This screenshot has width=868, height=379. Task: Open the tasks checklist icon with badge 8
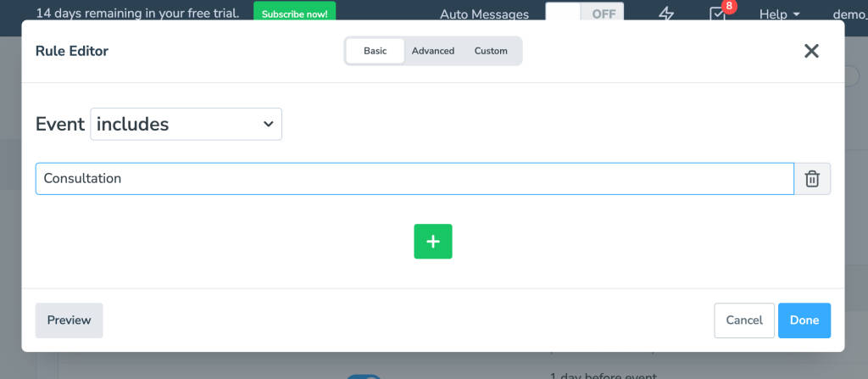point(717,14)
